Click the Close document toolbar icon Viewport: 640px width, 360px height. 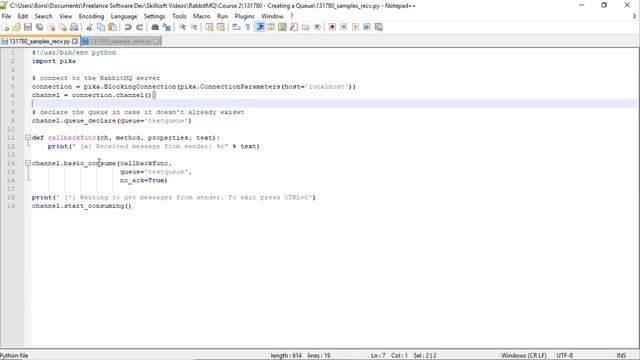(x=51, y=27)
